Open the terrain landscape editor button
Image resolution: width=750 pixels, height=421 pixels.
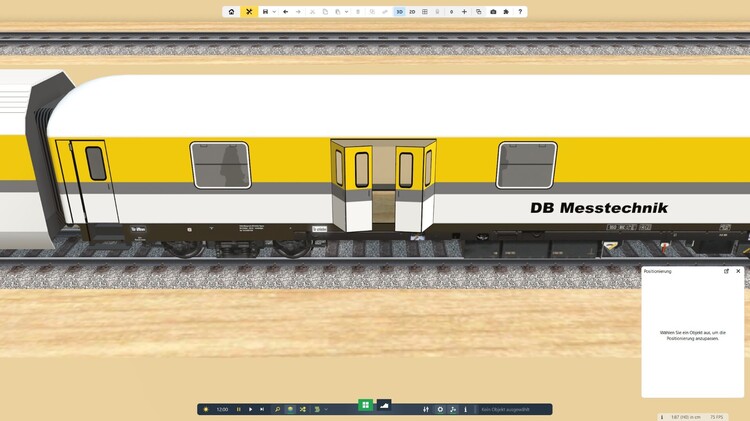384,405
